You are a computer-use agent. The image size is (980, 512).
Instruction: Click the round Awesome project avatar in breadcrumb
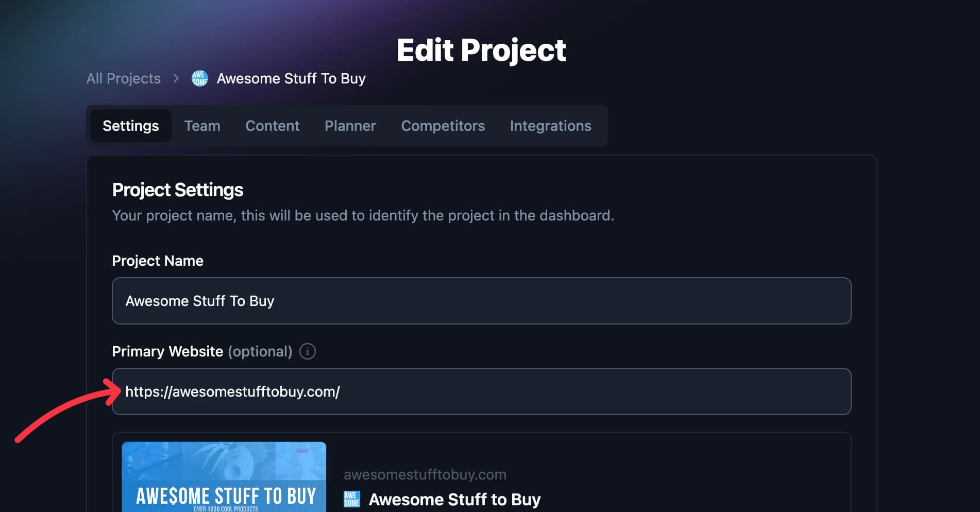[199, 78]
